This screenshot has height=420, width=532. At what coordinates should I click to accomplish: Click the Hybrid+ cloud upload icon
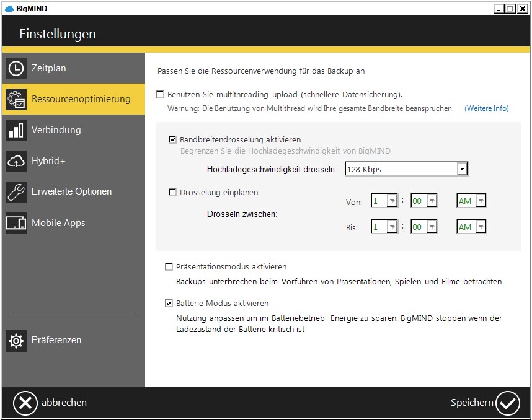16,161
